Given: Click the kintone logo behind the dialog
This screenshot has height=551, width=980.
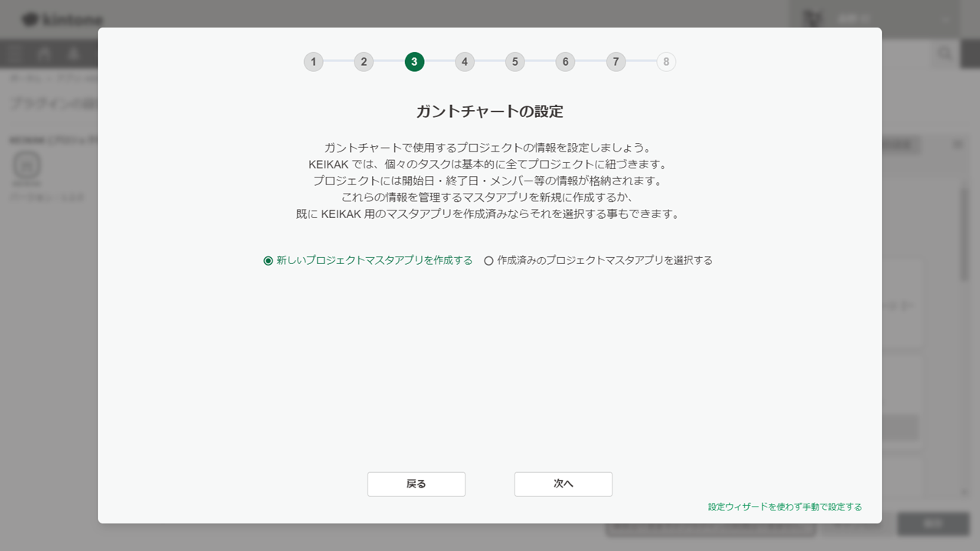Looking at the screenshot, I should coord(62,20).
